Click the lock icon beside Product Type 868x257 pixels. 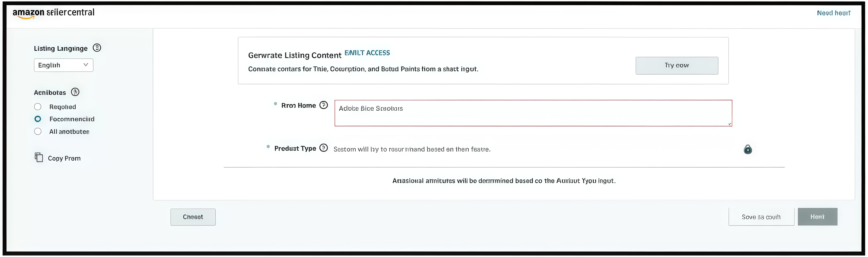click(x=748, y=149)
